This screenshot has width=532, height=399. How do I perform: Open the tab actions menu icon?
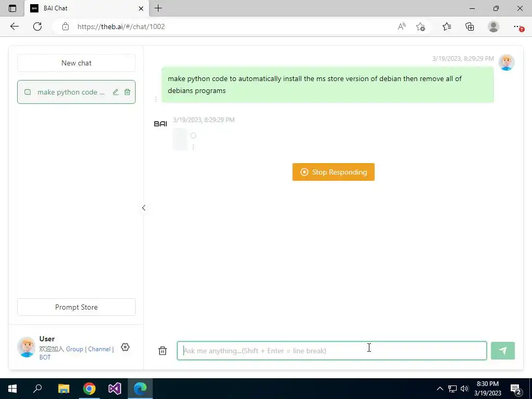tap(12, 8)
